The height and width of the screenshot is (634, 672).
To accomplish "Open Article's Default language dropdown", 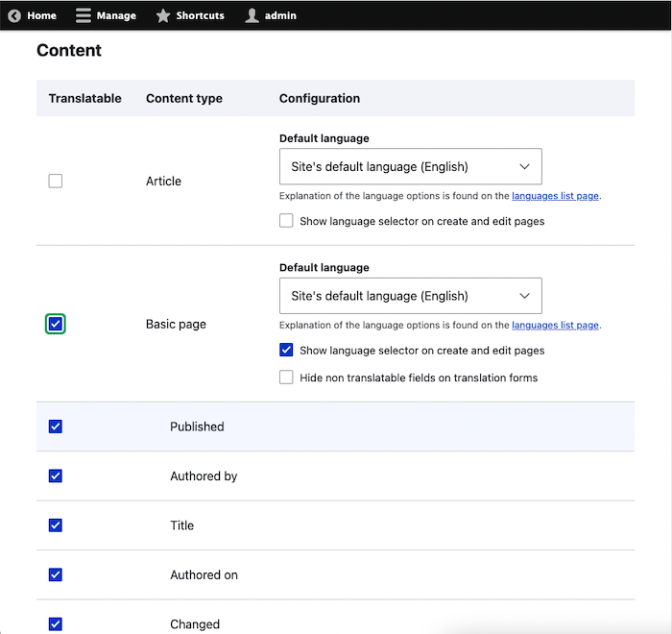I will tap(410, 166).
